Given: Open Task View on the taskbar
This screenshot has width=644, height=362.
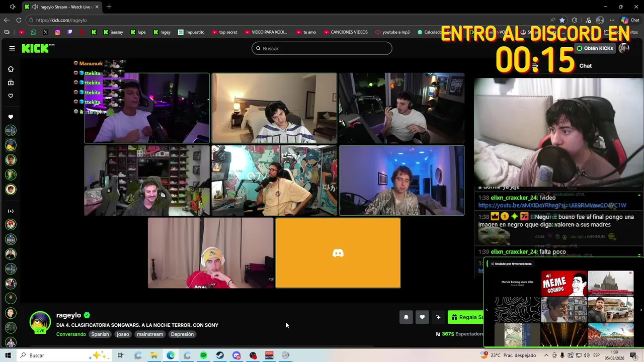Looking at the screenshot, I should tap(121, 355).
